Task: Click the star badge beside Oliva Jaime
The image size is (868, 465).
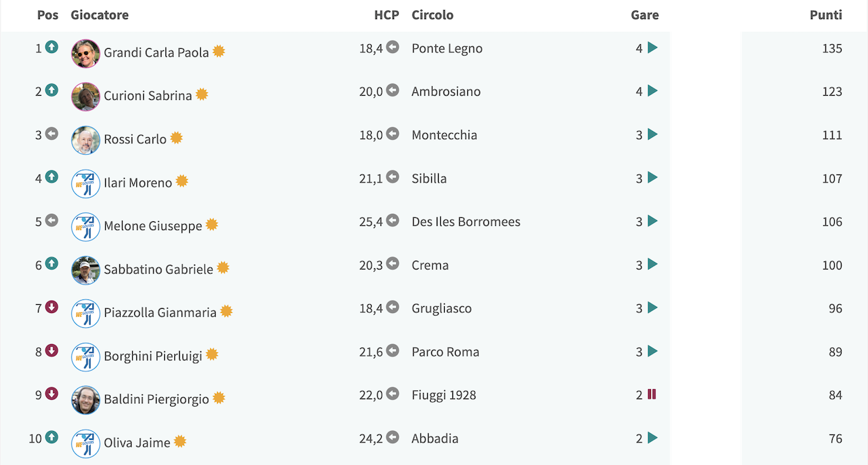Action: (180, 441)
